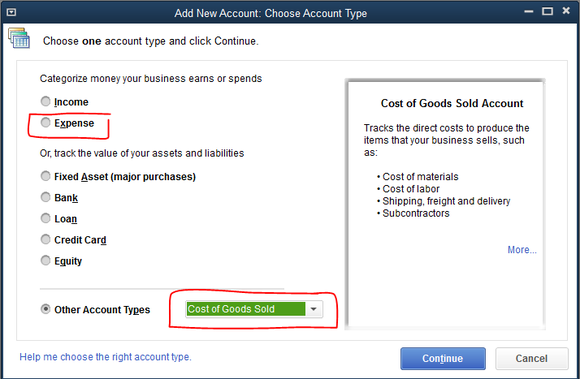The height and width of the screenshot is (379, 580).
Task: Maximize the Add New Account window
Action: point(547,11)
